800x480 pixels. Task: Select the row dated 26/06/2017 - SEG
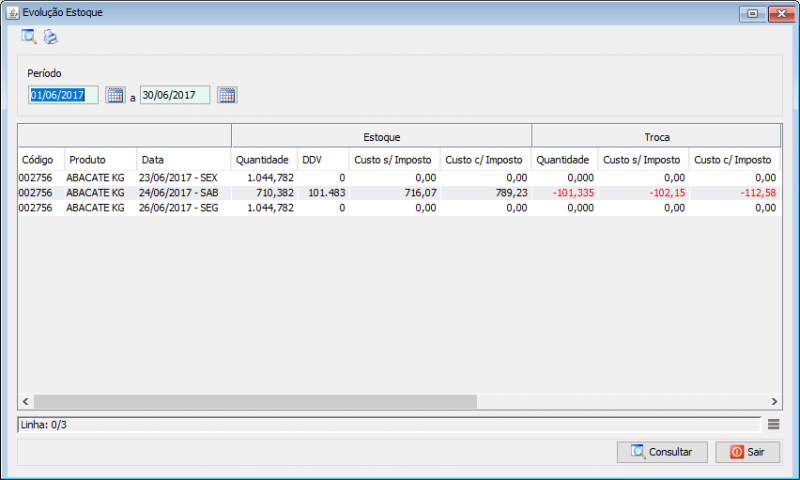click(180, 208)
